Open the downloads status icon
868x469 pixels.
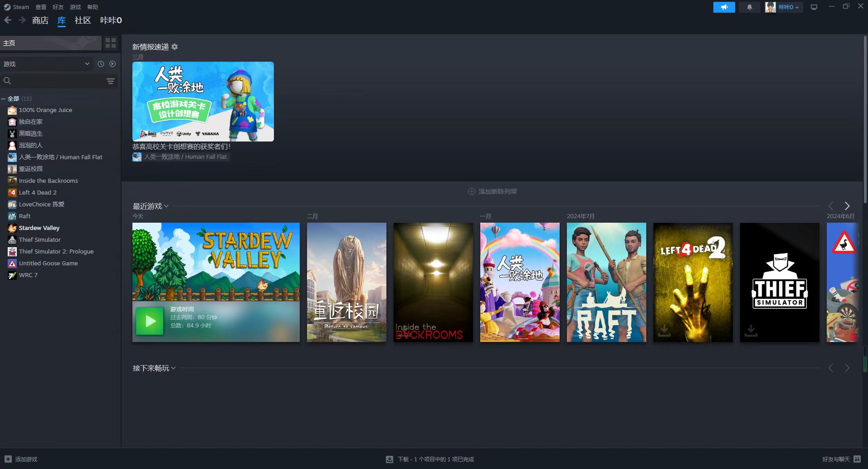click(x=390, y=459)
